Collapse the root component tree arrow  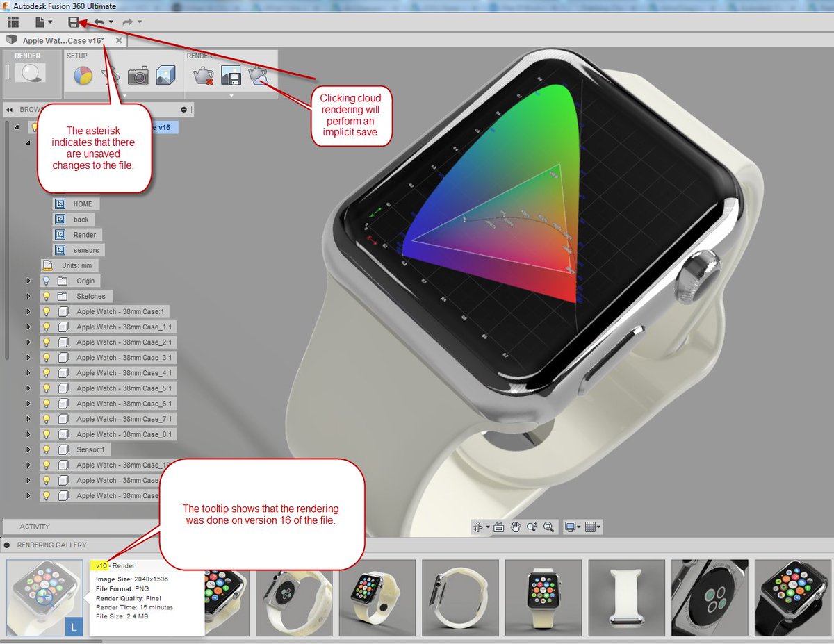[16, 127]
